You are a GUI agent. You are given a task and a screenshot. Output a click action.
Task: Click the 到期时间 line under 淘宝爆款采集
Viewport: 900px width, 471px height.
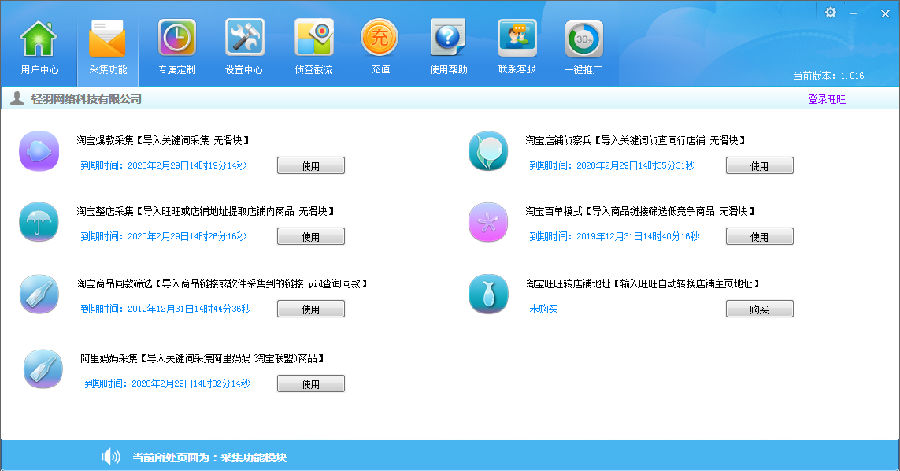[x=164, y=166]
